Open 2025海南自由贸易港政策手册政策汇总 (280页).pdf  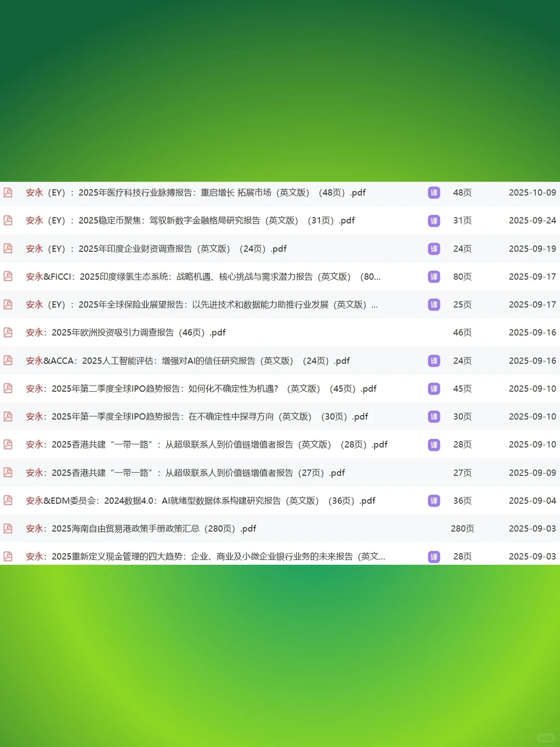141,529
